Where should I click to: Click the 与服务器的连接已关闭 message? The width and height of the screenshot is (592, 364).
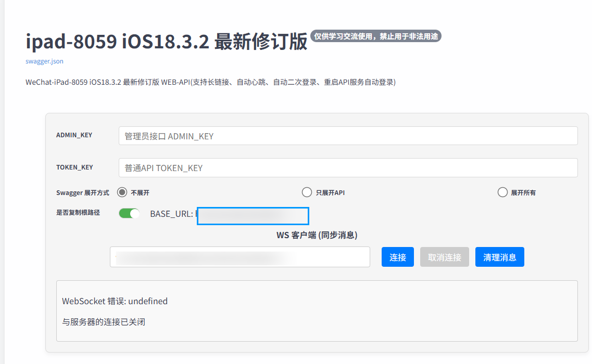(x=104, y=322)
